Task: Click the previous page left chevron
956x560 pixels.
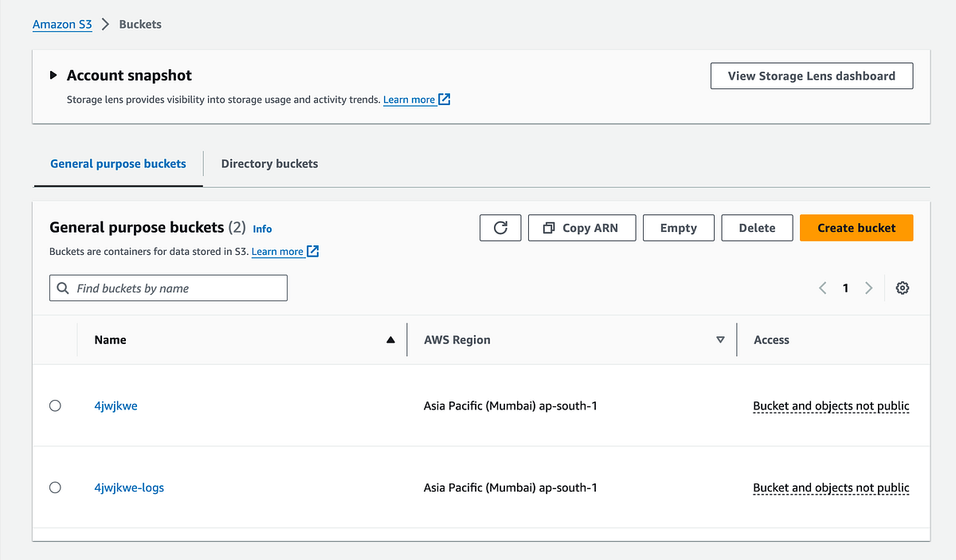Action: (x=822, y=288)
